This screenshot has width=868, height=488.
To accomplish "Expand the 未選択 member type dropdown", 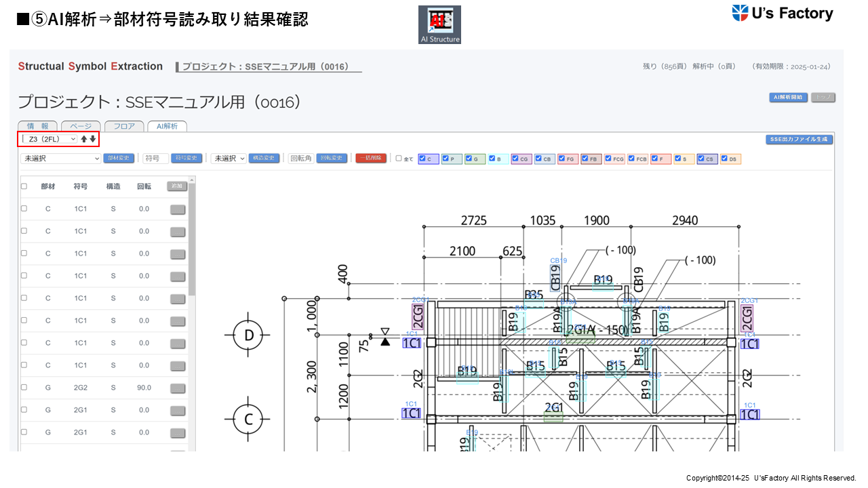I will pyautogui.click(x=60, y=159).
